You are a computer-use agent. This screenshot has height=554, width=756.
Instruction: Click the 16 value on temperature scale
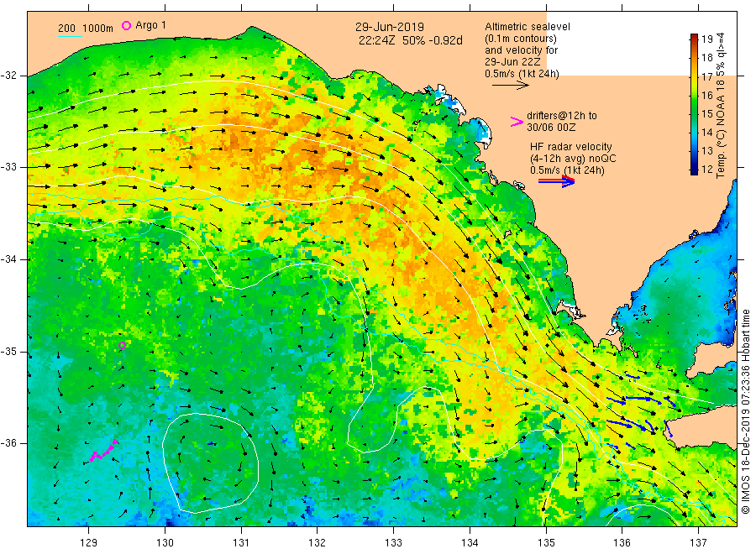(x=706, y=95)
